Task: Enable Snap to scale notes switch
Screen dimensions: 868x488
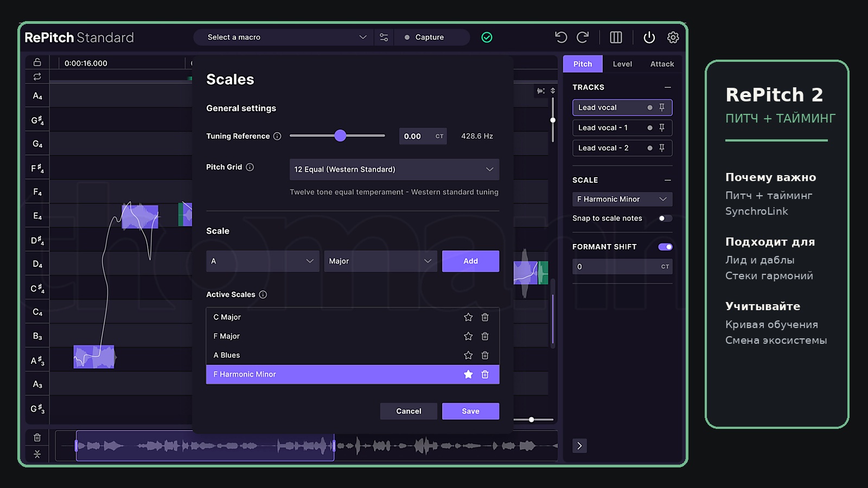Action: pos(665,218)
